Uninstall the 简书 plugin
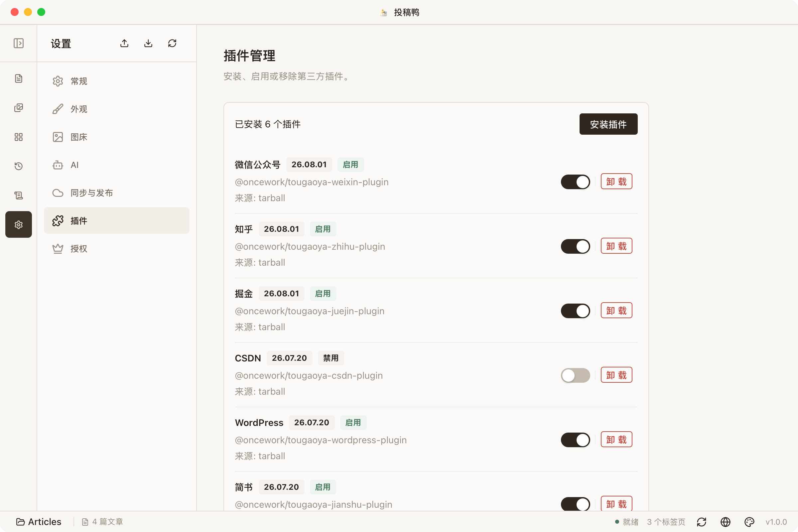This screenshot has height=532, width=798. point(616,503)
